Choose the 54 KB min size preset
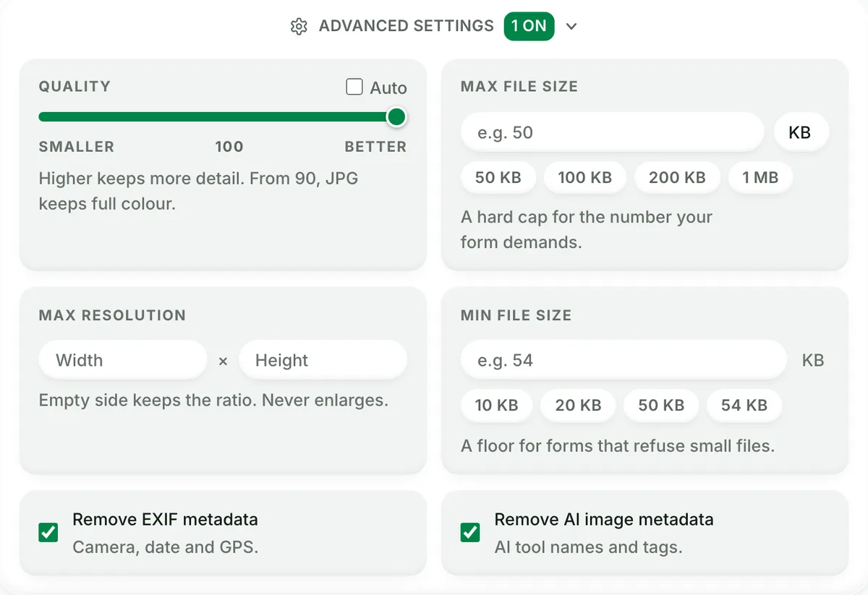Screen dimensions: 868x595 tap(744, 406)
